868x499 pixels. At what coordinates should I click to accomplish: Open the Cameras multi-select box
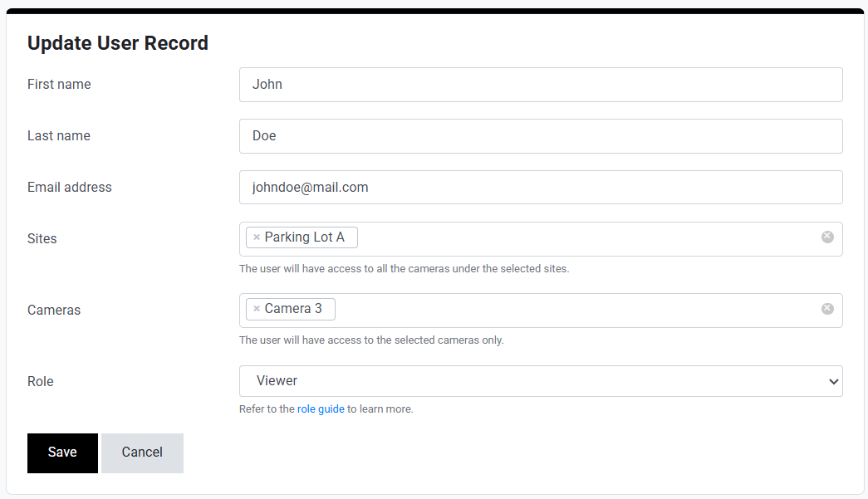tap(581, 311)
